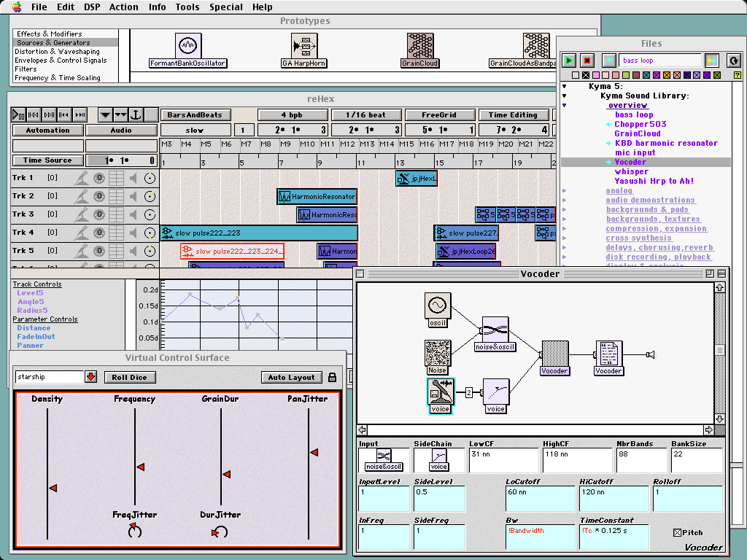This screenshot has height=560, width=747.
Task: Pick the GA HarpHorn prototype icon
Action: [x=304, y=46]
